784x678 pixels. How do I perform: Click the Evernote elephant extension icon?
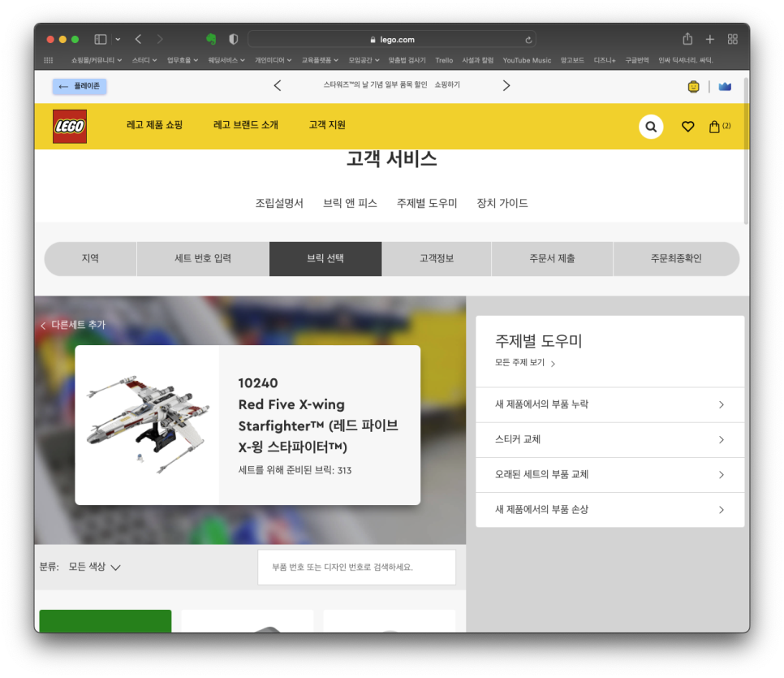211,39
